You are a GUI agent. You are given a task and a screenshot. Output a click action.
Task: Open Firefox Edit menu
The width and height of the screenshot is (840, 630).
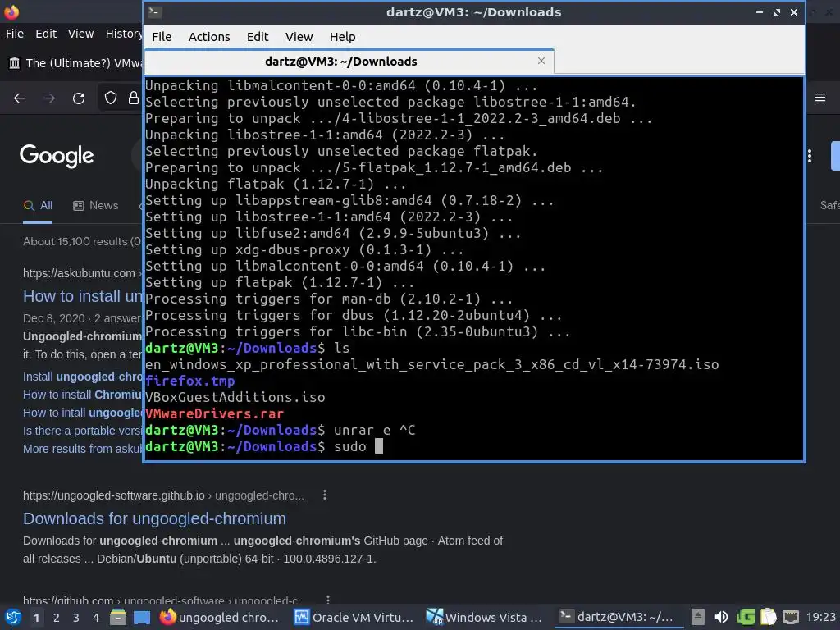click(x=46, y=33)
